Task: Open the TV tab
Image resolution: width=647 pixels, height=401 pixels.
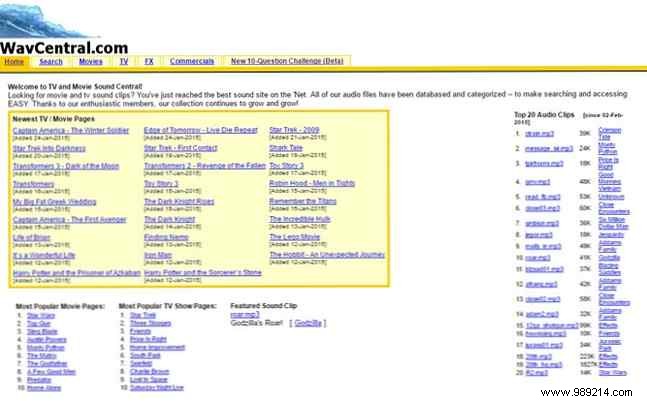Action: click(124, 61)
